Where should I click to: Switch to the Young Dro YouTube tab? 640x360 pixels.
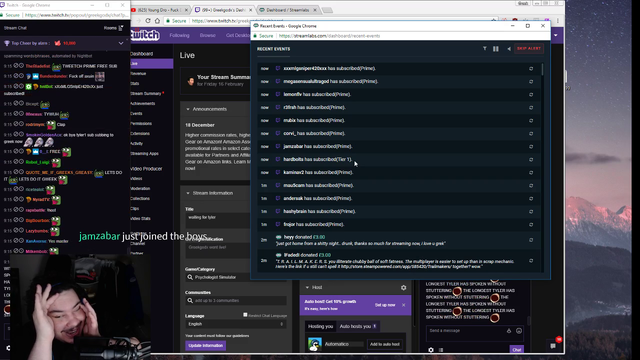pos(160,10)
